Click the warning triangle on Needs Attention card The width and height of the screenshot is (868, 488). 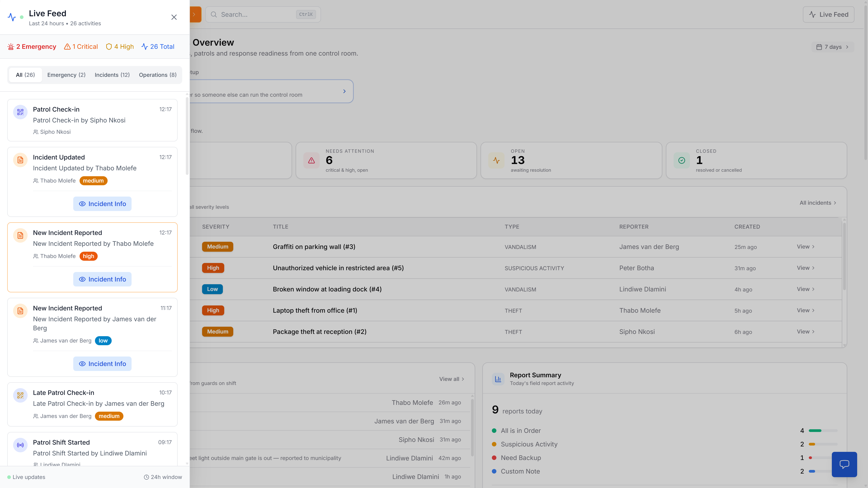(311, 161)
